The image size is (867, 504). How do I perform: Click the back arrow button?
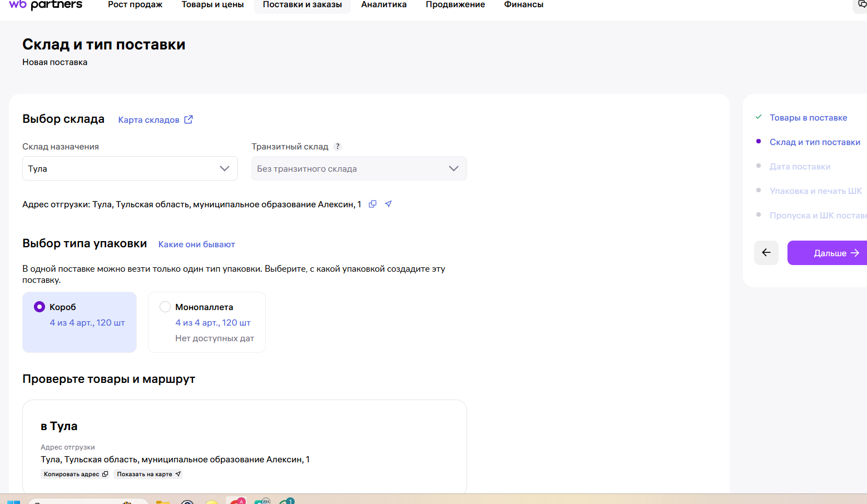tap(766, 253)
